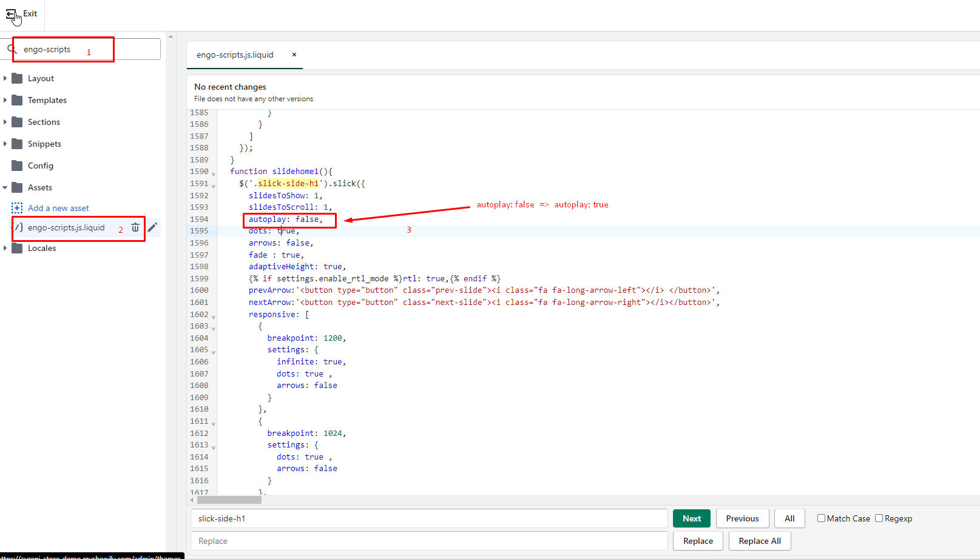Rename engo-scripts.js.liquid with pencil icon

[152, 227]
